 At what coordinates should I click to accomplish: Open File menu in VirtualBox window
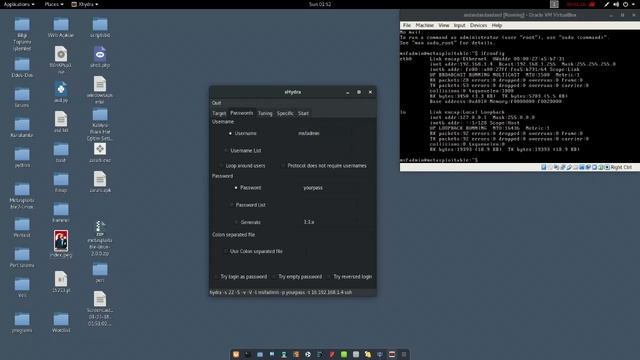pyautogui.click(x=407, y=25)
